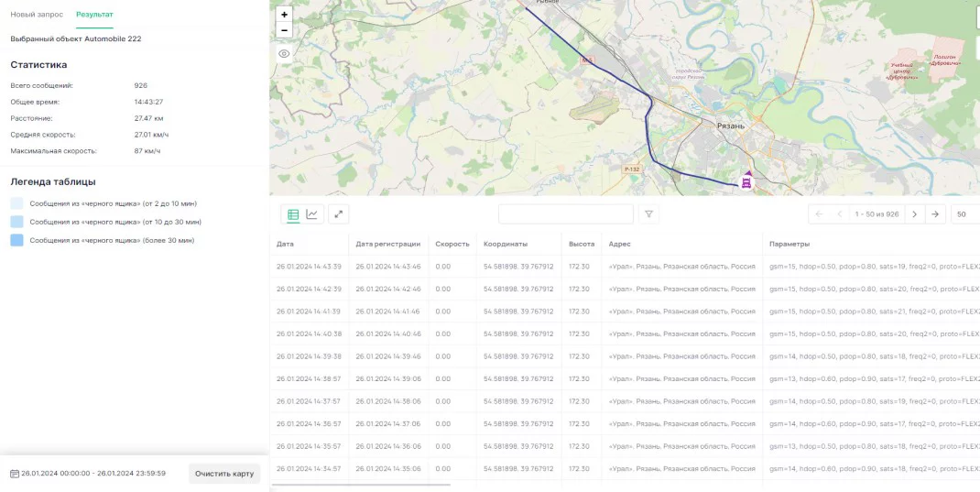Click the 10 to 30 min legend swatch
The height and width of the screenshot is (492, 980).
pyautogui.click(x=16, y=222)
